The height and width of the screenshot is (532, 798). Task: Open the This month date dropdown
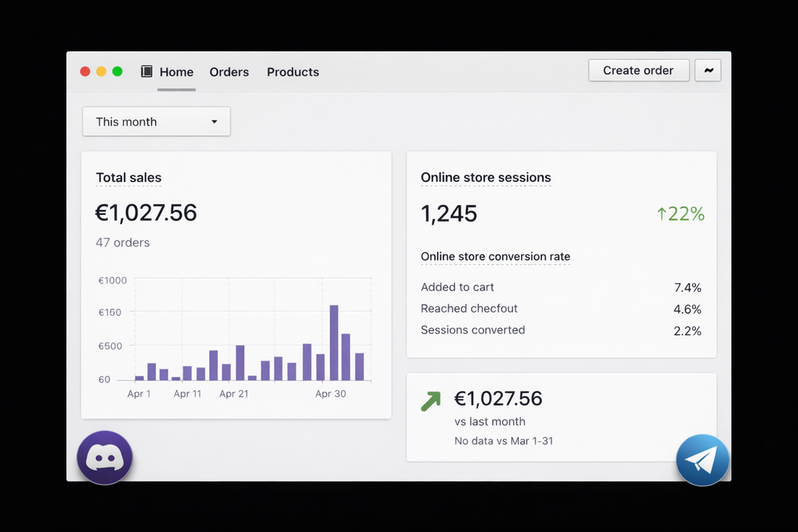click(x=156, y=122)
